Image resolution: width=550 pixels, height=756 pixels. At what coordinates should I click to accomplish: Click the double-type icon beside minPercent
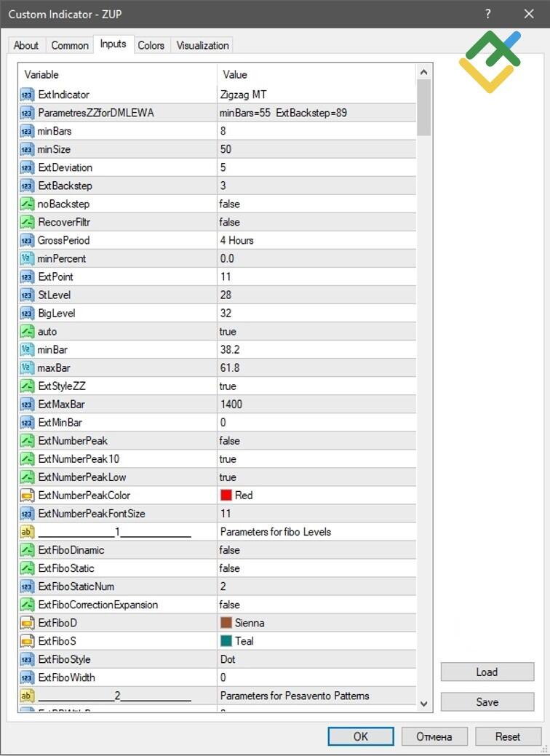[x=27, y=258]
